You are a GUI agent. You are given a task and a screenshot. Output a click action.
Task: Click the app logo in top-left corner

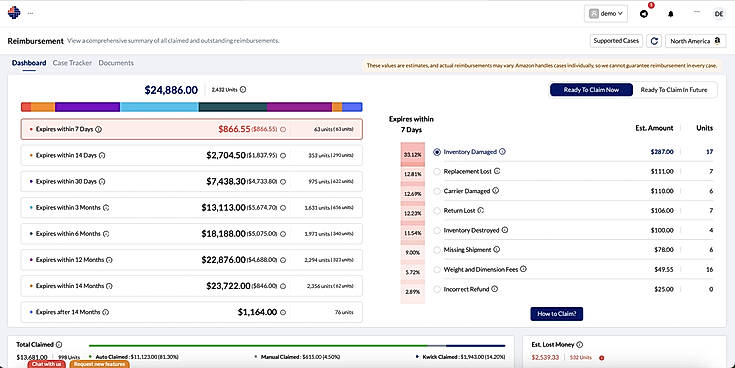14,13
